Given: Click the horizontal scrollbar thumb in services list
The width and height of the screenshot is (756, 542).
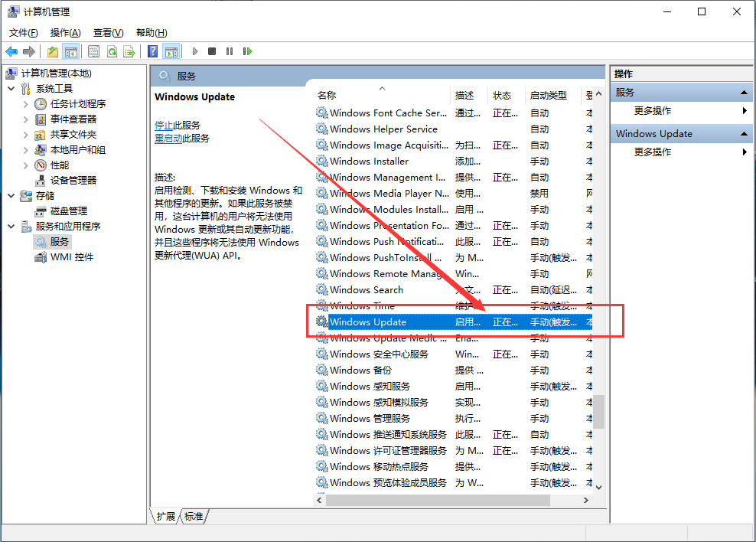Looking at the screenshot, I should pyautogui.click(x=438, y=501).
